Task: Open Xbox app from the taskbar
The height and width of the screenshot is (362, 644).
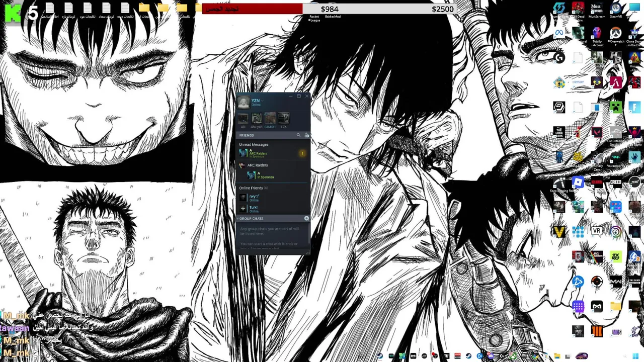Action: pos(512,356)
